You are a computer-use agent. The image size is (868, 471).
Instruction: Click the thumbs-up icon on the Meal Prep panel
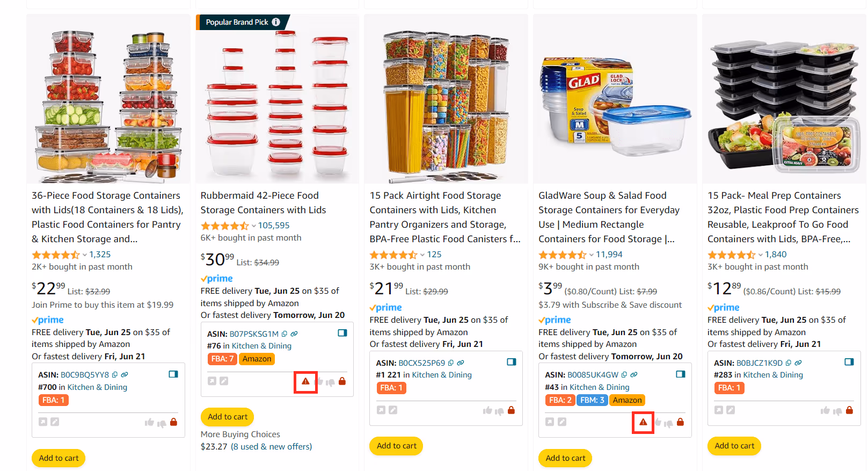(826, 410)
